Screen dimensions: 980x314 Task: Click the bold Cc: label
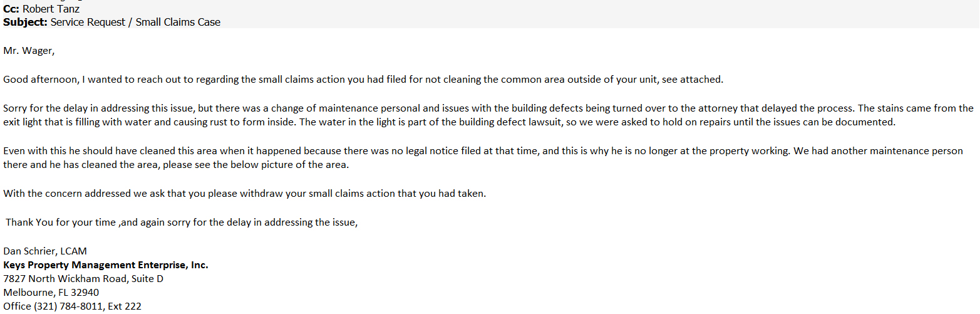tap(11, 9)
